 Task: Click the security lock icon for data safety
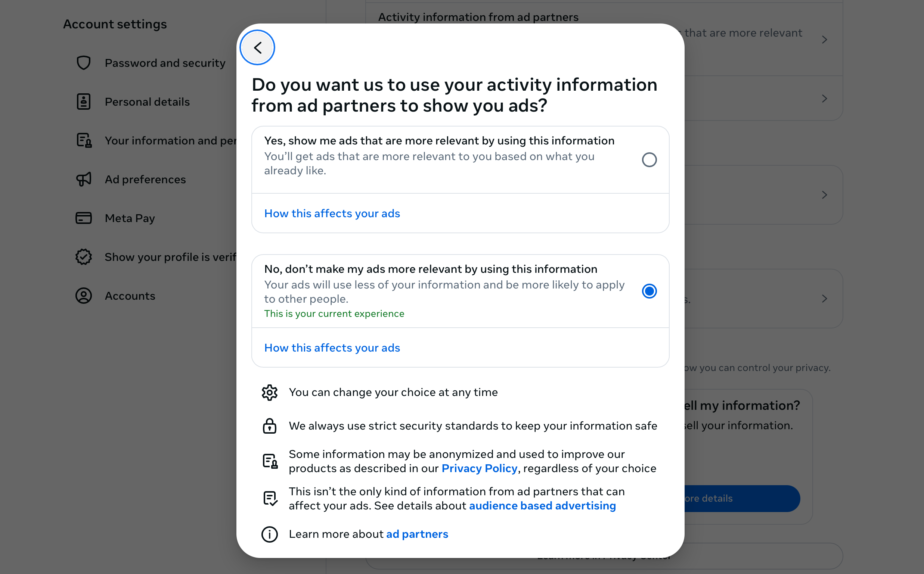point(269,425)
